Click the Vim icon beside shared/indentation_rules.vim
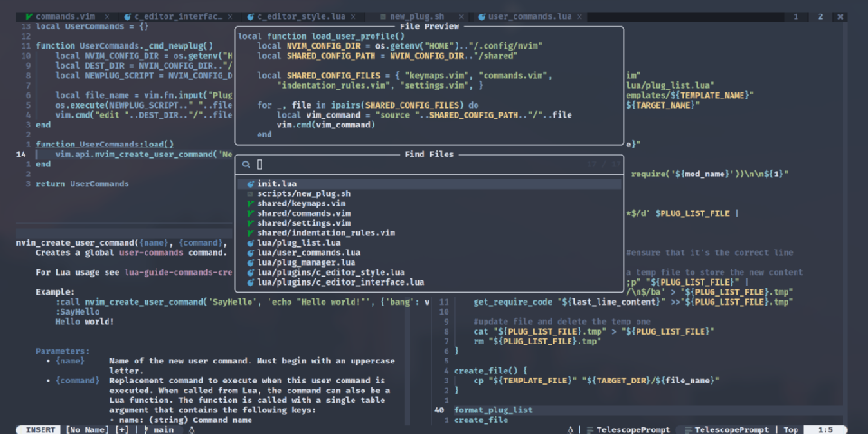This screenshot has height=434, width=868. click(250, 233)
